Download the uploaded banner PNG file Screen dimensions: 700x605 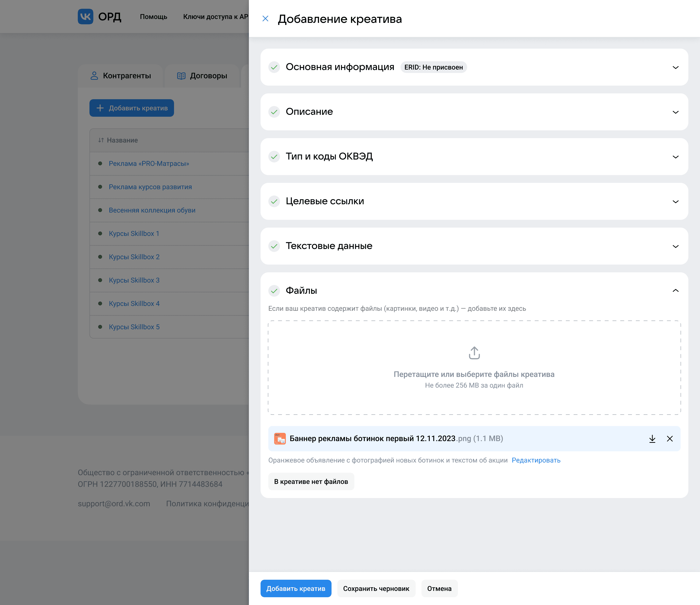652,439
